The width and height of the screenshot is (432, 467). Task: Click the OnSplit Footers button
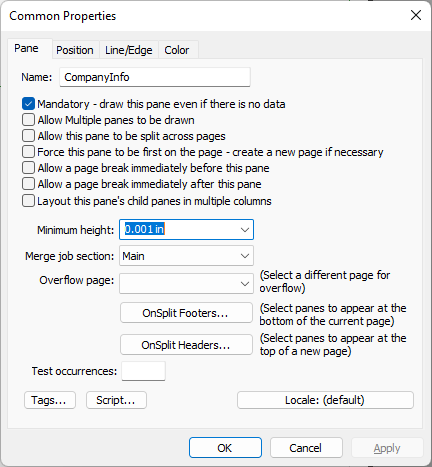186,313
